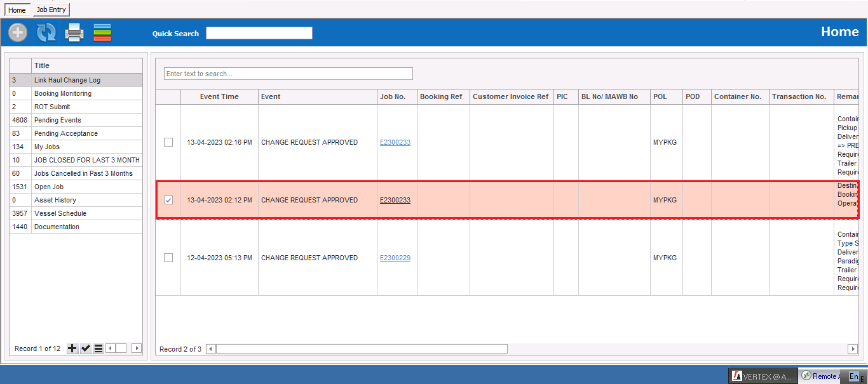
Task: Click the gray plus add icon
Action: pos(18,32)
